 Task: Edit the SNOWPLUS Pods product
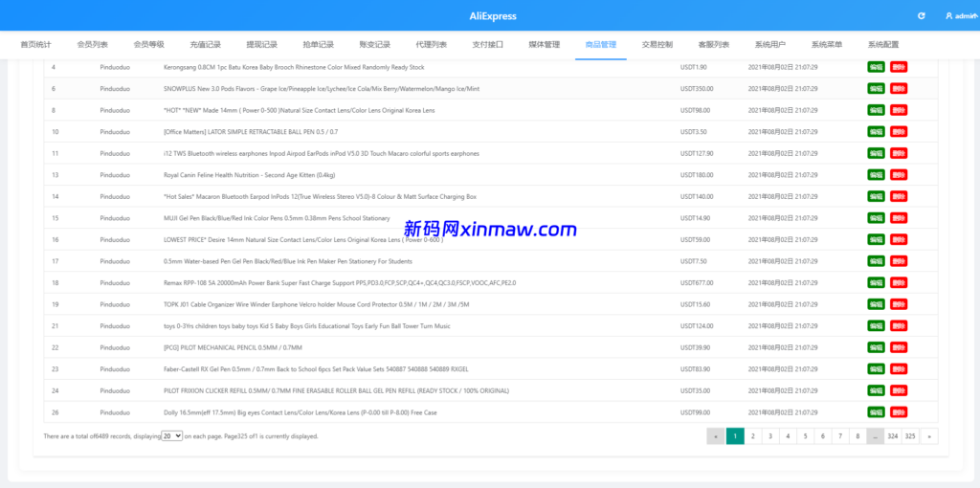(877, 89)
